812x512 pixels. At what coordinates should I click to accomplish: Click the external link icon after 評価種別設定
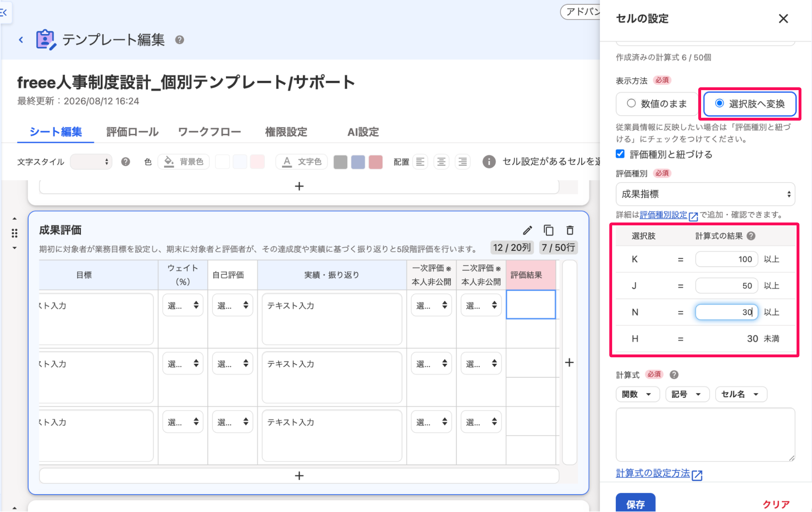point(693,216)
